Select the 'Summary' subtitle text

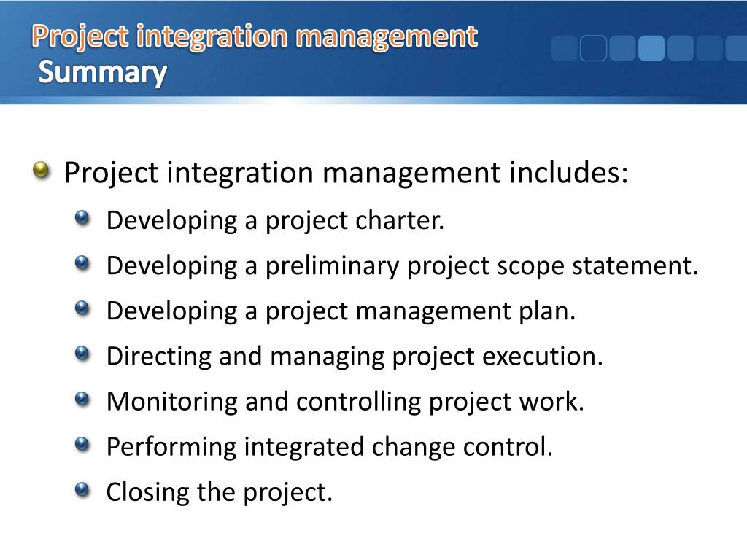pyautogui.click(x=102, y=72)
